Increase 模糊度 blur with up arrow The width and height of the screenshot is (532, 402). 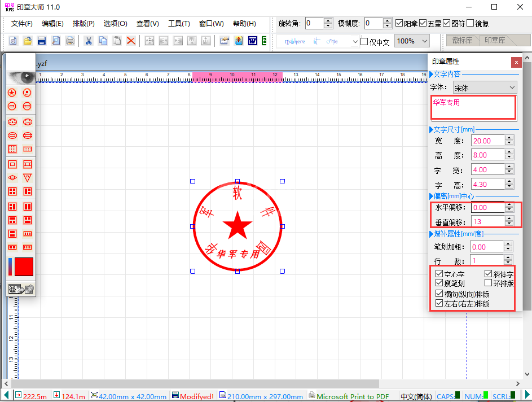pyautogui.click(x=387, y=20)
